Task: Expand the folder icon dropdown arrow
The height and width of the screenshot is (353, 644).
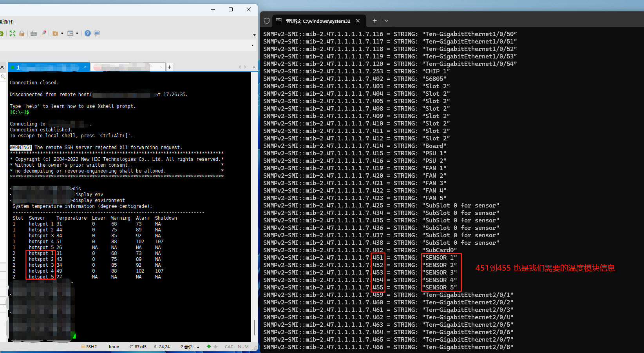Action: pos(62,33)
